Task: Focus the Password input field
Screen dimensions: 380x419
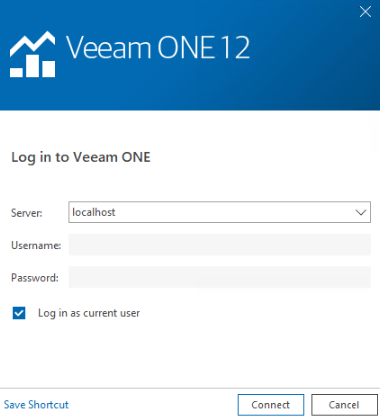Action: pos(219,277)
